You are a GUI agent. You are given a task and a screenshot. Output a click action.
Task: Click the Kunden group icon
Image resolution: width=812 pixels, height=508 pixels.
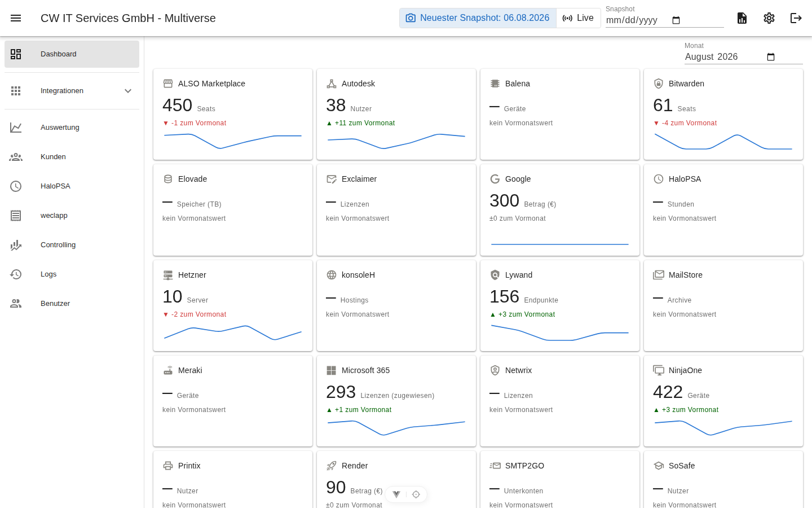(x=16, y=157)
